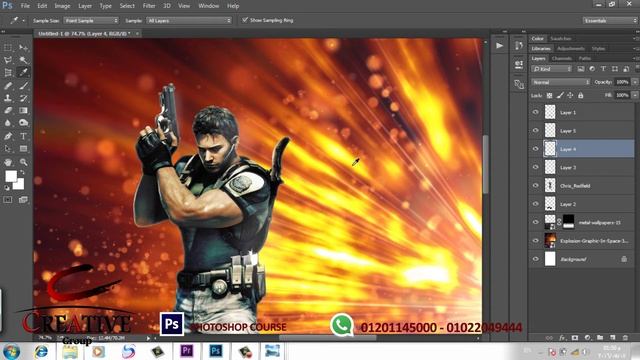Screen dimensions: 640x360
Task: Toggle lock transparent pixels
Action: coord(549,95)
